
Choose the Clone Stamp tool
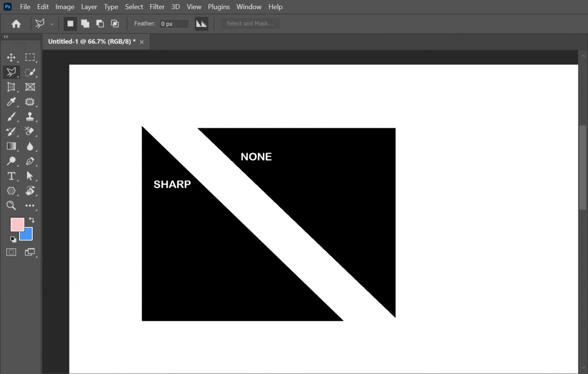click(30, 117)
